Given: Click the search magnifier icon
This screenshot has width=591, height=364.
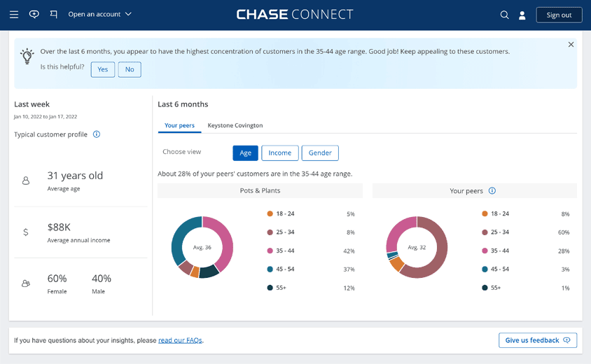Looking at the screenshot, I should pyautogui.click(x=504, y=15).
